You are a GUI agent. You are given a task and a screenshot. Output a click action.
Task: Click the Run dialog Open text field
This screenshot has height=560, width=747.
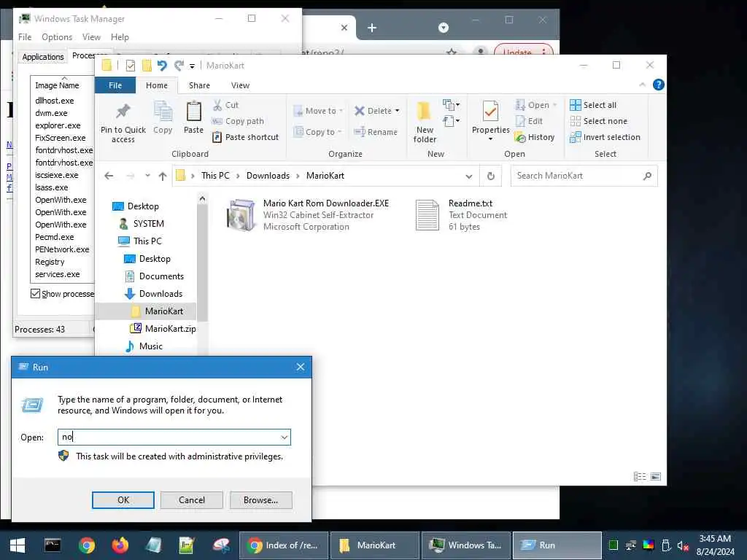click(x=174, y=437)
